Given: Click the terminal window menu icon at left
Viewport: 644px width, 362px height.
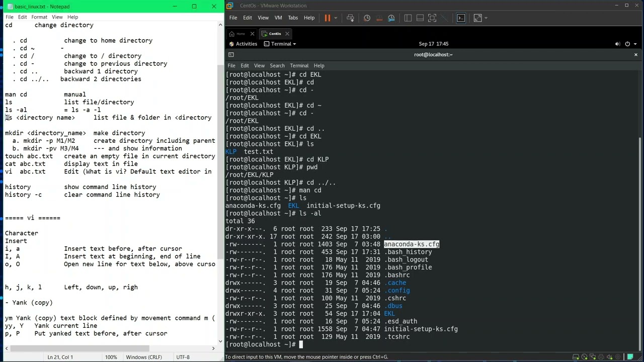Looking at the screenshot, I should coord(231,54).
